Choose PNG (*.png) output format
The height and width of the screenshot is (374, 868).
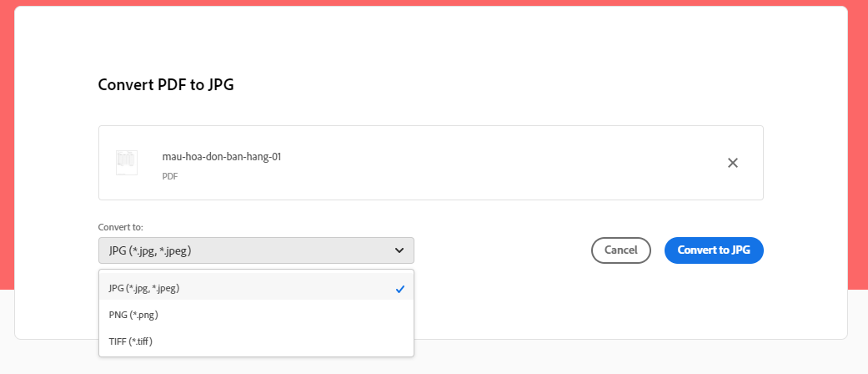(133, 315)
